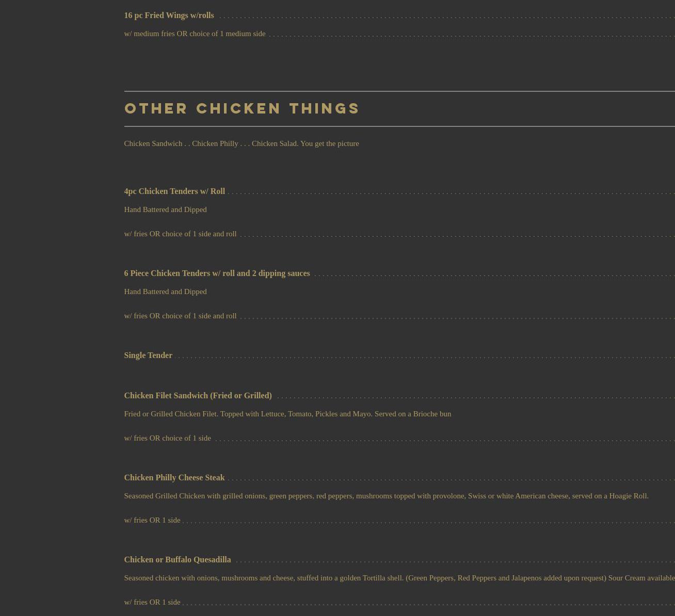
Task: Click Hand Battered and Dipped under 6 Piece Tenders
Action: tap(165, 291)
